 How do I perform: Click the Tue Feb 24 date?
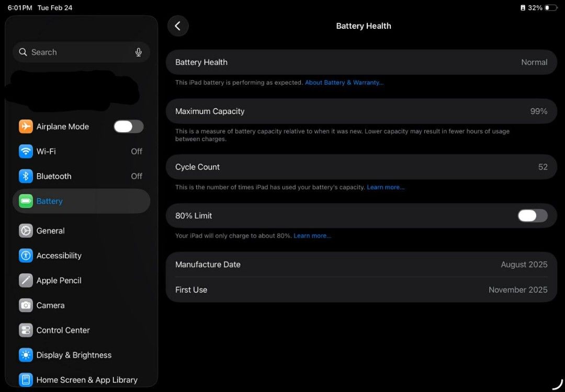(x=55, y=7)
